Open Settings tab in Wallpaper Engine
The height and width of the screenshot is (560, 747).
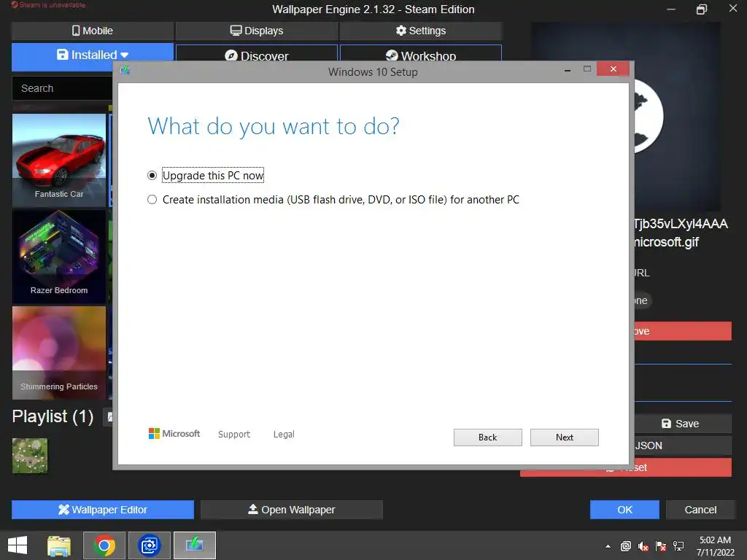point(421,31)
